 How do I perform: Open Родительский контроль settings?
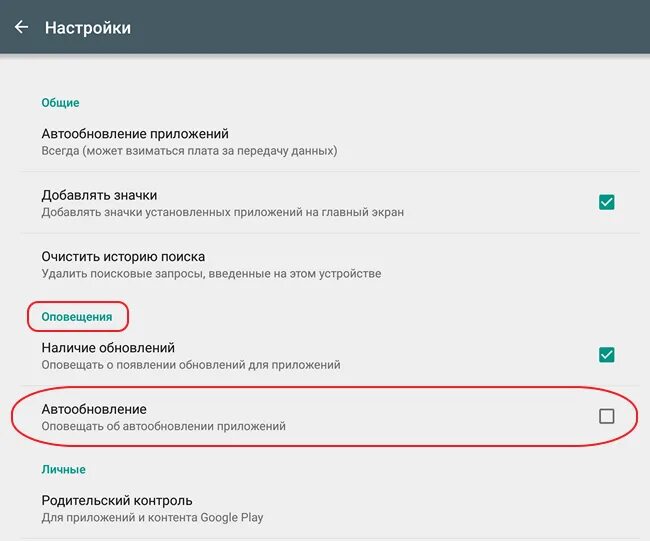(x=117, y=500)
